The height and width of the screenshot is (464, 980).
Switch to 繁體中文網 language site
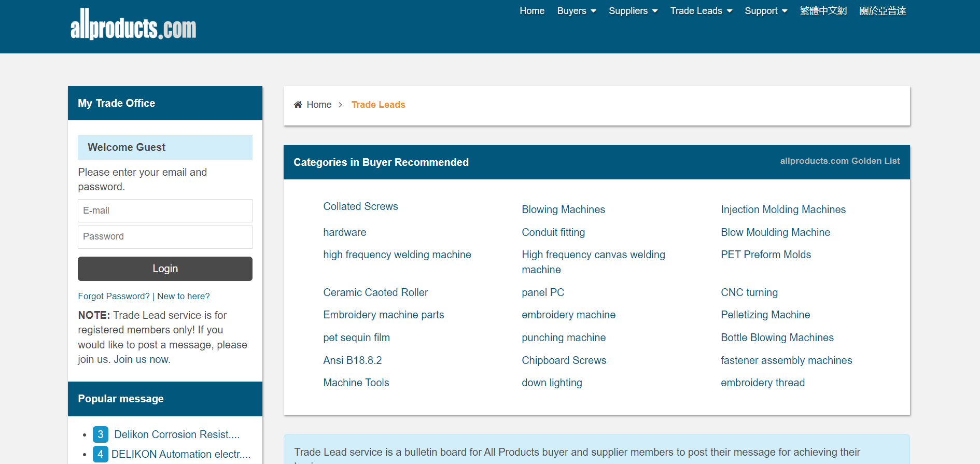pos(823,11)
